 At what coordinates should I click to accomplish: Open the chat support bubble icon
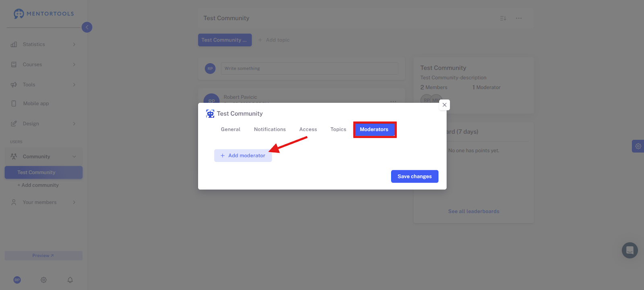[630, 250]
